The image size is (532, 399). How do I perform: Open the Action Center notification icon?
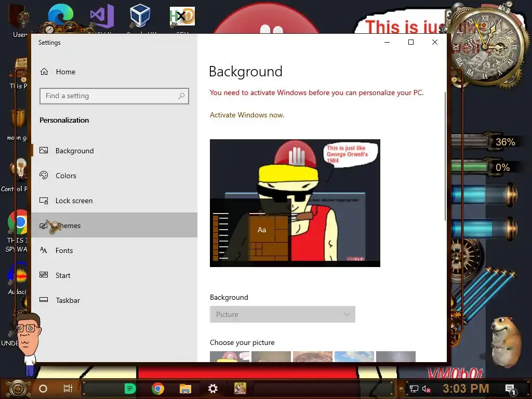[510, 389]
